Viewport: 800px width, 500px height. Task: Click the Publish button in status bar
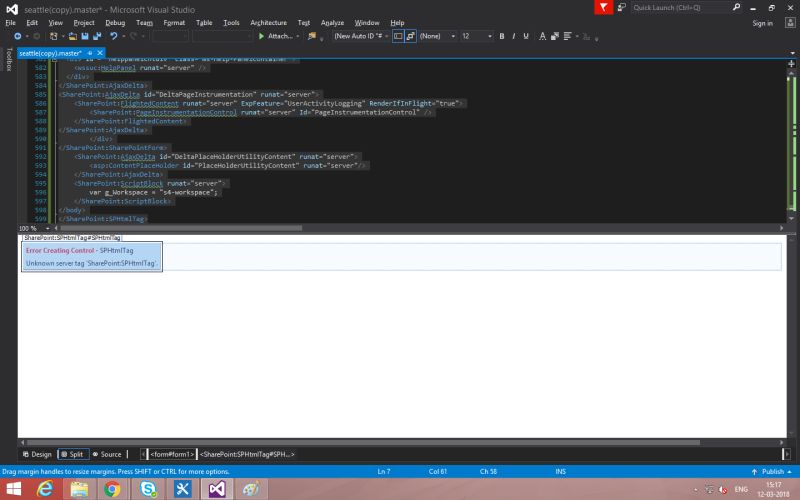point(771,471)
